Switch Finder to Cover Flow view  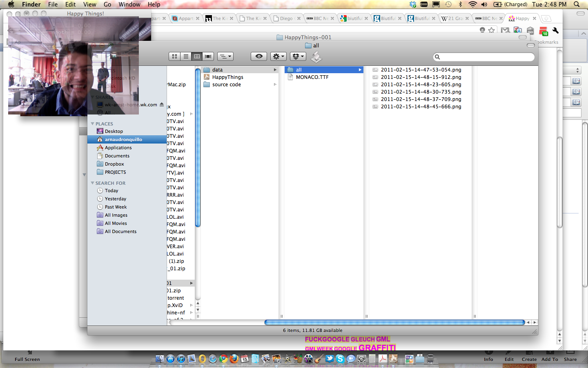(x=208, y=56)
